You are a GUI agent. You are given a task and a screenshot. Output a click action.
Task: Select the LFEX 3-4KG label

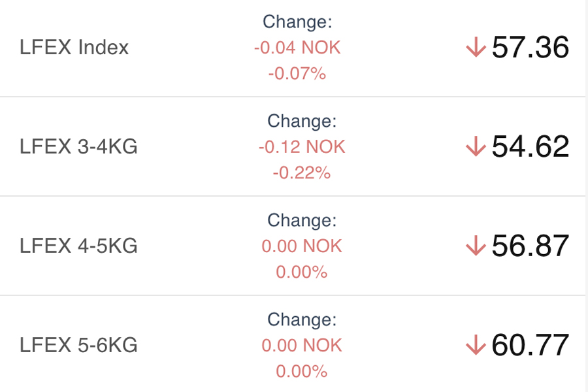[78, 147]
